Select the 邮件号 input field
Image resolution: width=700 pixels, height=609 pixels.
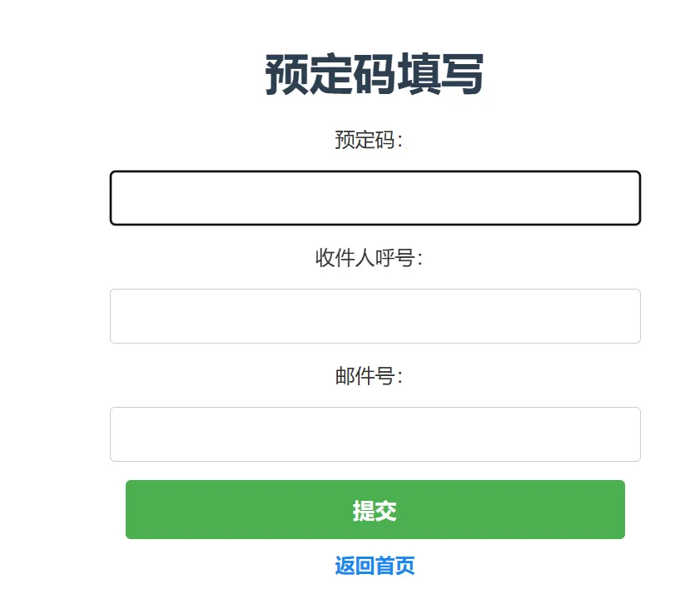click(x=375, y=434)
